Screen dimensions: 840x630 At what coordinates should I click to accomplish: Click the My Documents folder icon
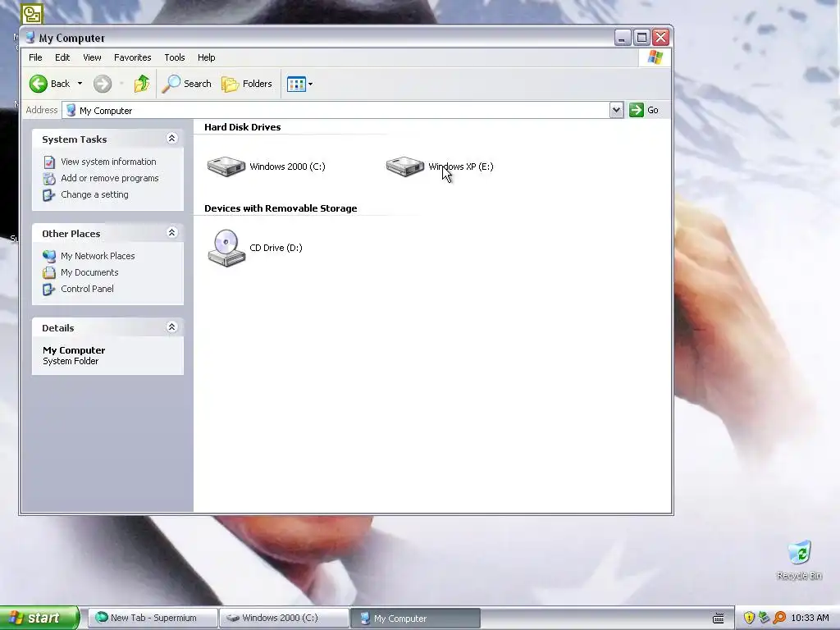coord(49,272)
